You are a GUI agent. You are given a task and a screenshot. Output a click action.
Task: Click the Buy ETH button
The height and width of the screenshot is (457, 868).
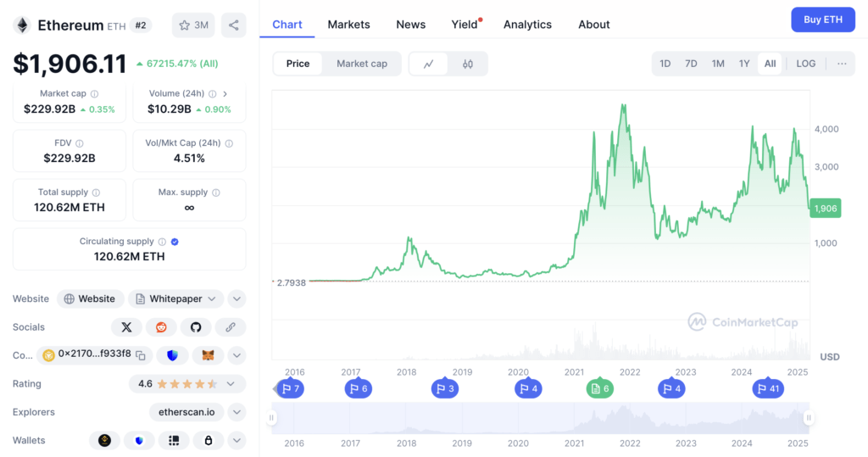pyautogui.click(x=823, y=20)
